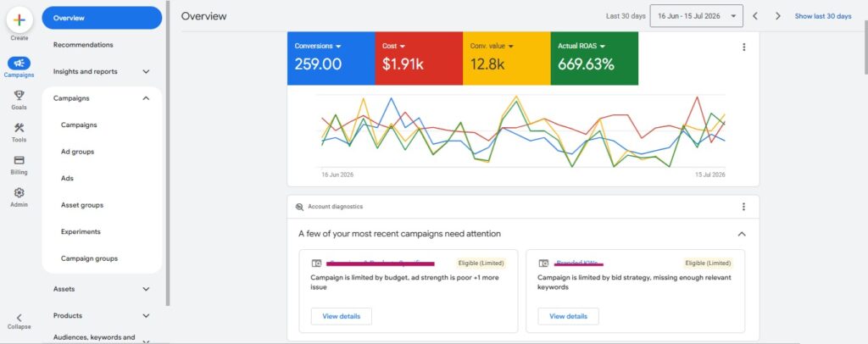Click Show last 30 days link

pos(822,16)
